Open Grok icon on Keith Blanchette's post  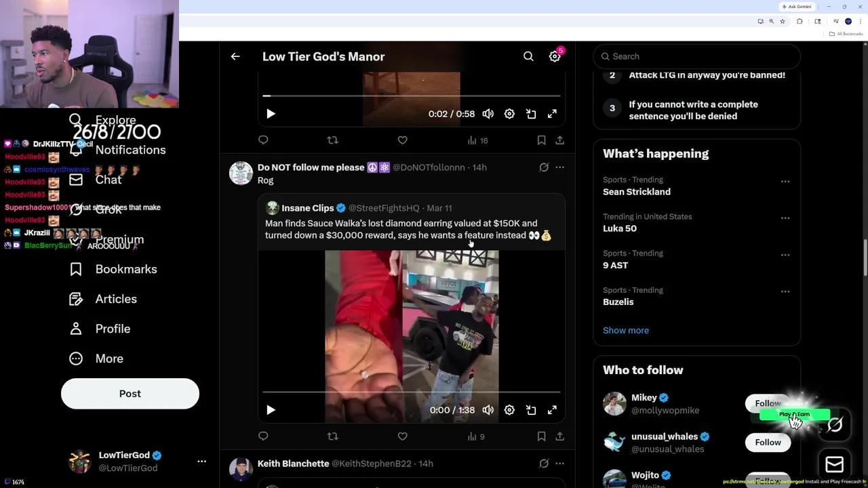pyautogui.click(x=544, y=464)
